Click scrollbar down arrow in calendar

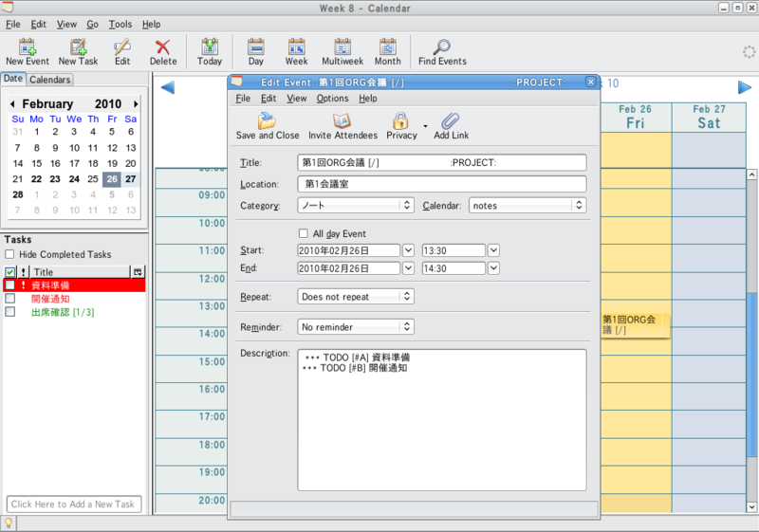tap(751, 506)
